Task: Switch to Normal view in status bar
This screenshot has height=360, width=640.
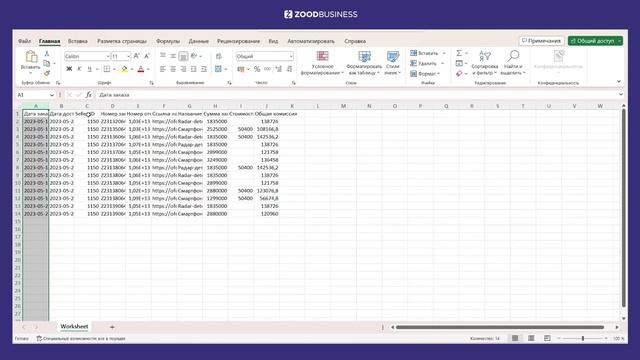Action: coord(515,338)
